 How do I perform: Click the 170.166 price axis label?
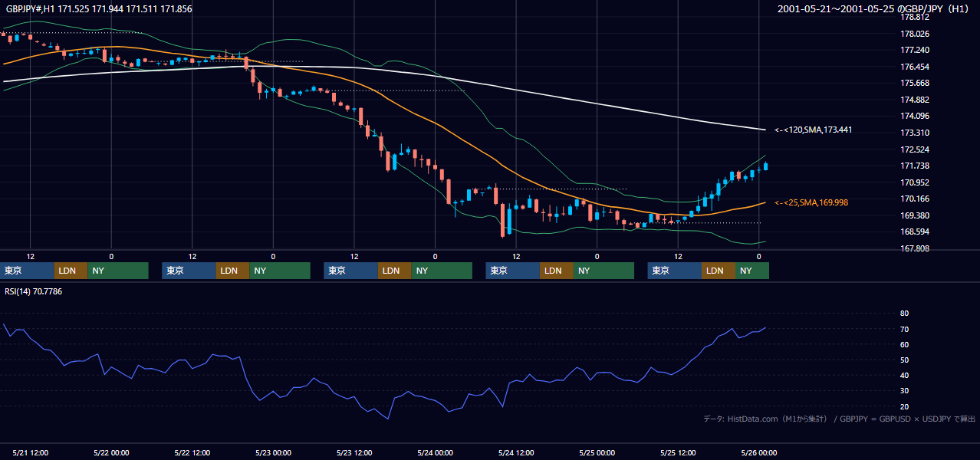(915, 199)
